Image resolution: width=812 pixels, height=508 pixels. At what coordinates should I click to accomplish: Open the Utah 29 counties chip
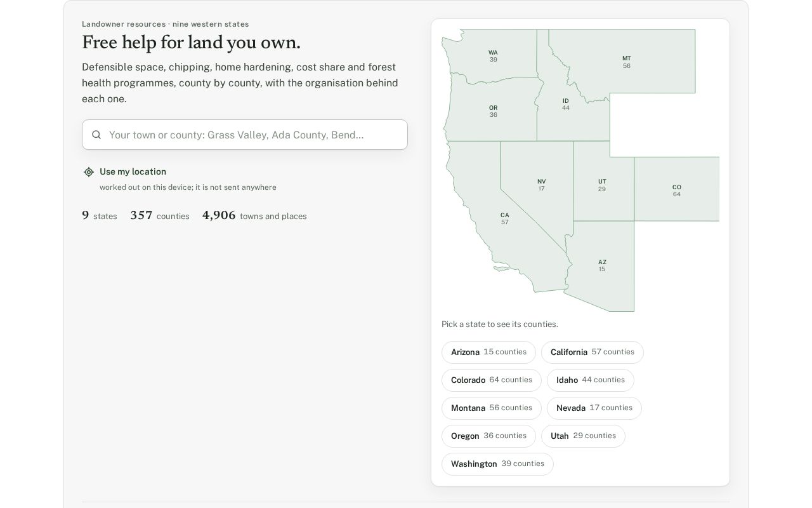tap(583, 436)
